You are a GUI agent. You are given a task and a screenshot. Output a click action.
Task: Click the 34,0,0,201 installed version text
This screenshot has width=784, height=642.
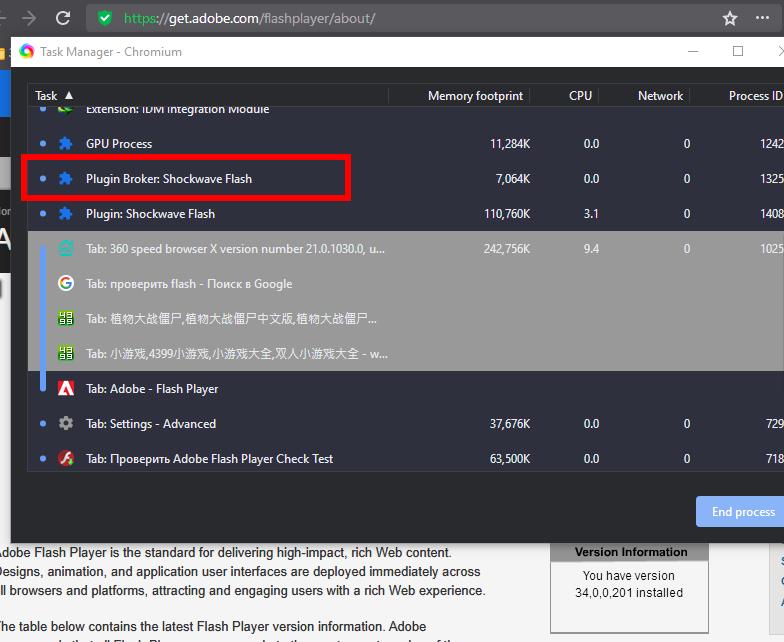coord(629,593)
